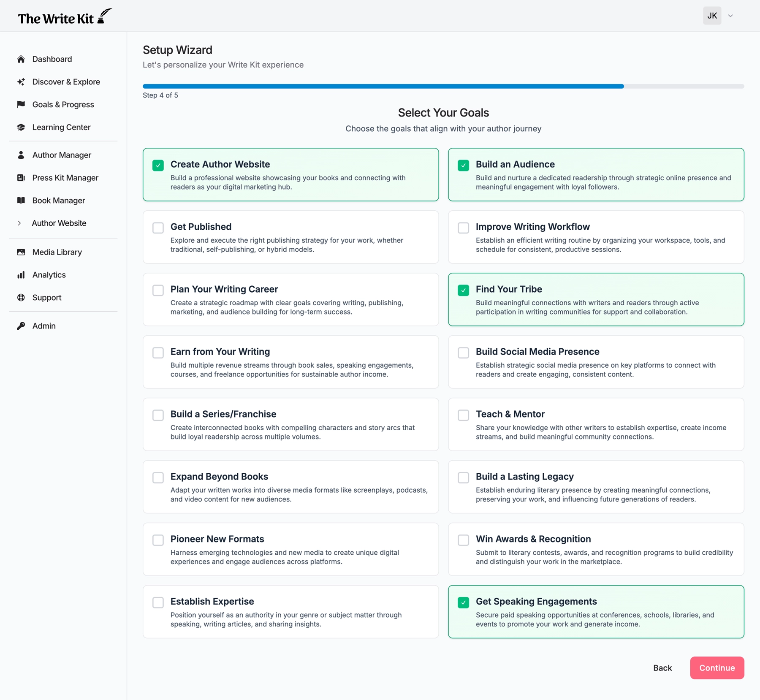
Task: Enable the Teach & Mentor checkbox
Action: [463, 415]
